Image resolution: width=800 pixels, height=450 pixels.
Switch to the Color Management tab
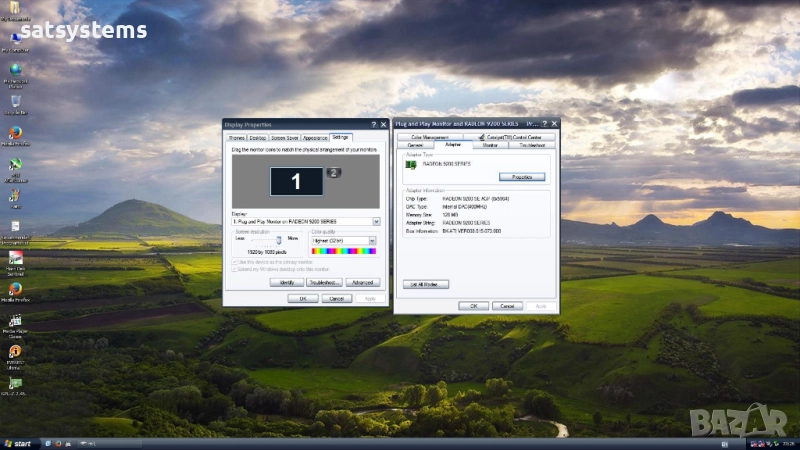tap(428, 137)
